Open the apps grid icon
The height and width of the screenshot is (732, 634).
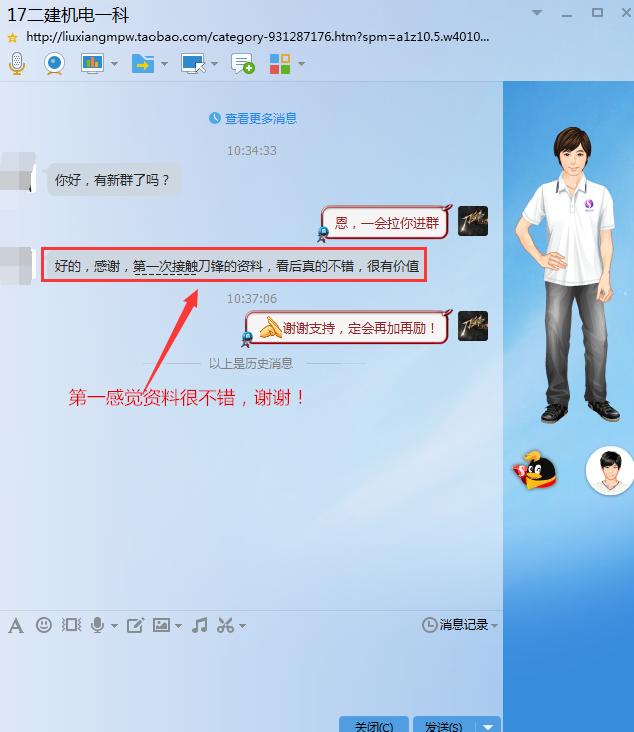[x=280, y=63]
